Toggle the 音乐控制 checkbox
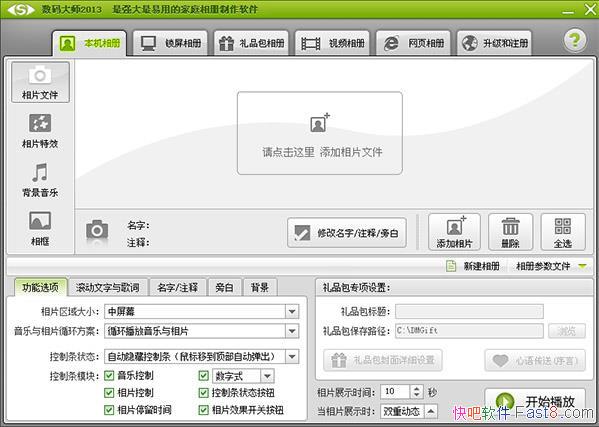 point(109,375)
